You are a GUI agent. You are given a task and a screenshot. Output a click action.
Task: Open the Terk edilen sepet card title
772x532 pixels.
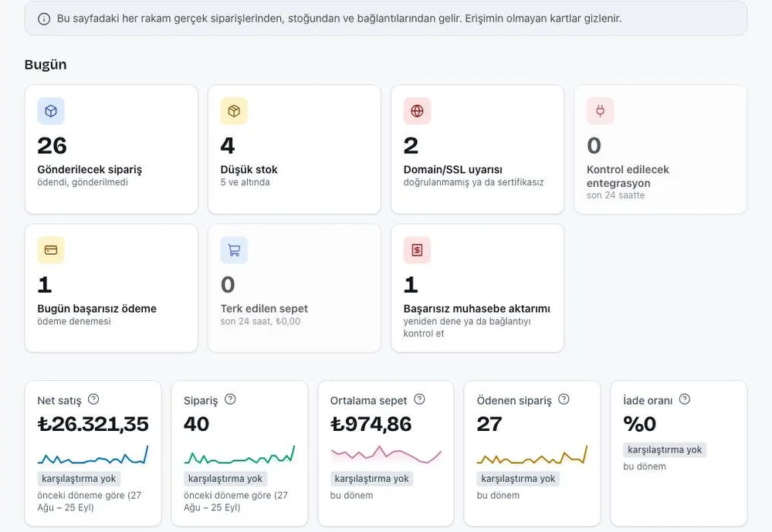point(264,309)
